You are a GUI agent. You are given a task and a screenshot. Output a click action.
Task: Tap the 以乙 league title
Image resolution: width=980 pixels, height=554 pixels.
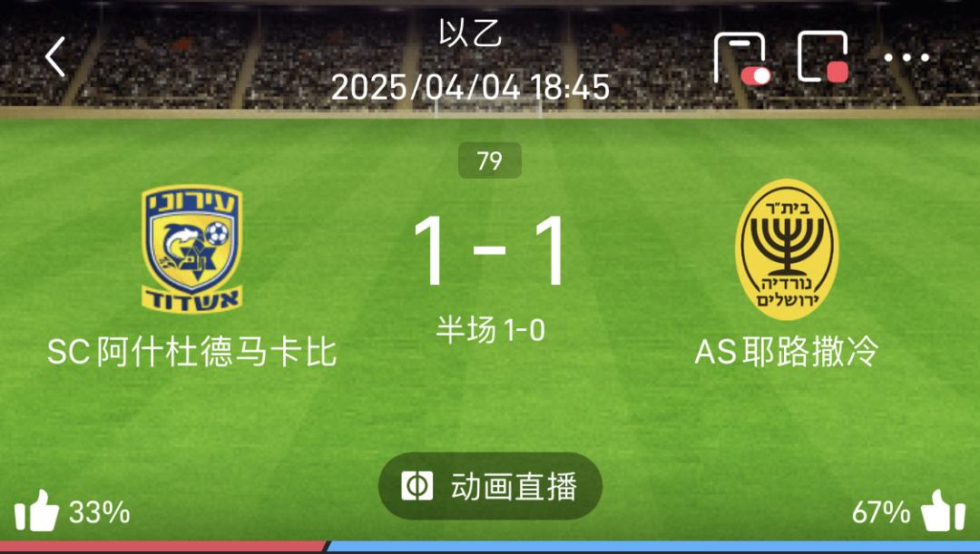pos(470,34)
